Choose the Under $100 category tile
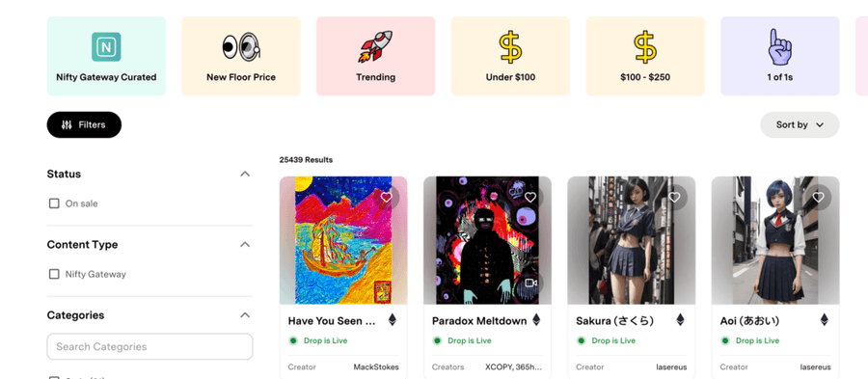The height and width of the screenshot is (379, 868). point(510,56)
